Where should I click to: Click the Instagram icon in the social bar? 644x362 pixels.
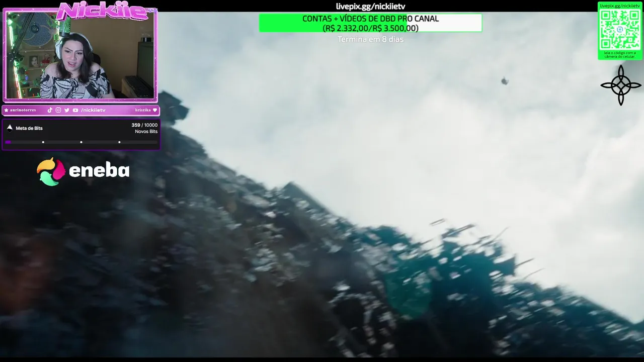[58, 110]
